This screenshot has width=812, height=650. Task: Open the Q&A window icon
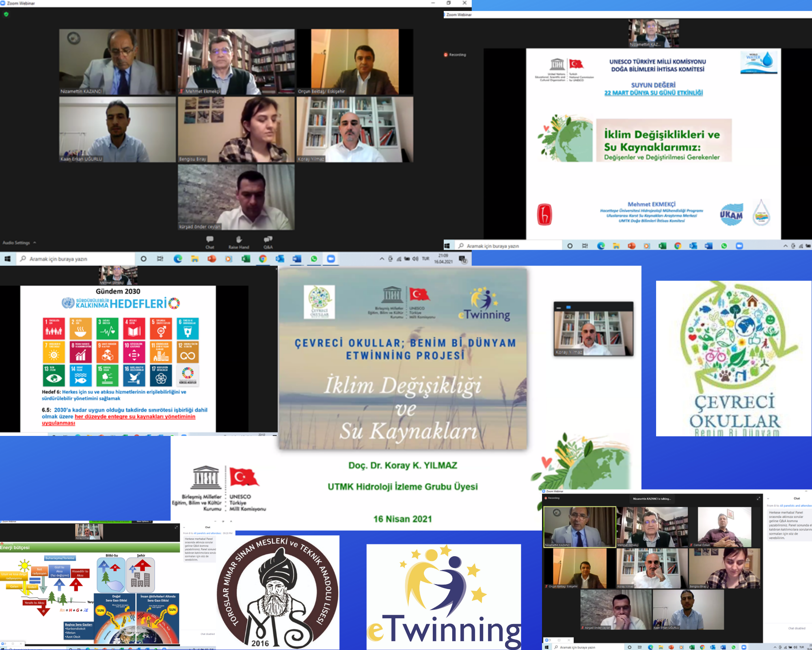click(x=268, y=239)
